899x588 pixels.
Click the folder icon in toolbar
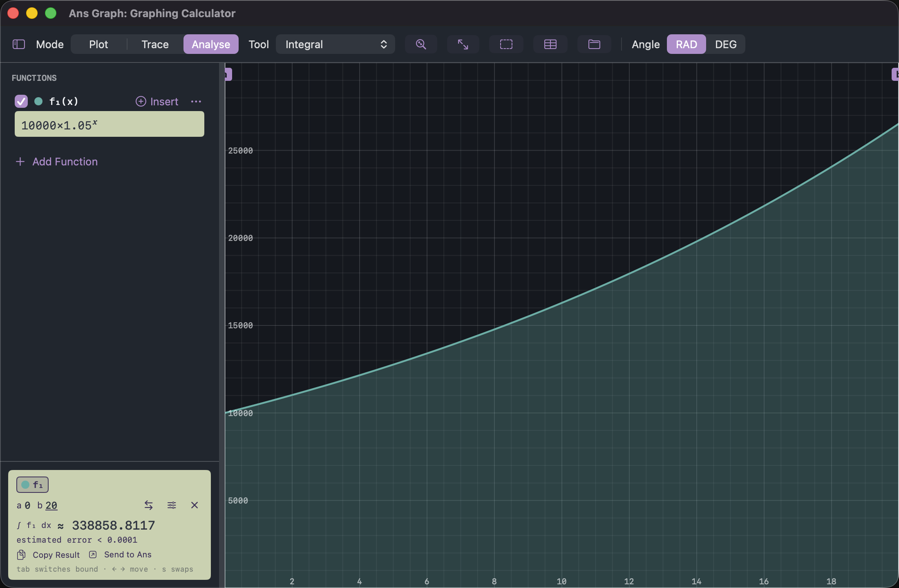tap(594, 44)
